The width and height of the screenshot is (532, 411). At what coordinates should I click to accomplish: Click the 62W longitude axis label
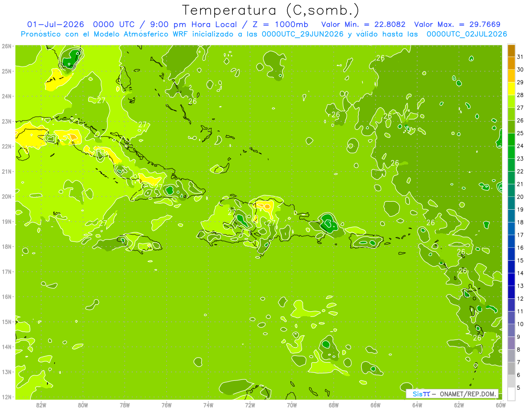click(x=459, y=405)
